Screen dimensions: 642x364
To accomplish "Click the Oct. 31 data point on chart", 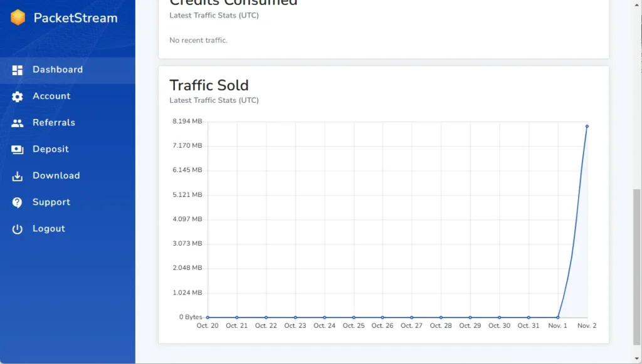I will (x=529, y=318).
